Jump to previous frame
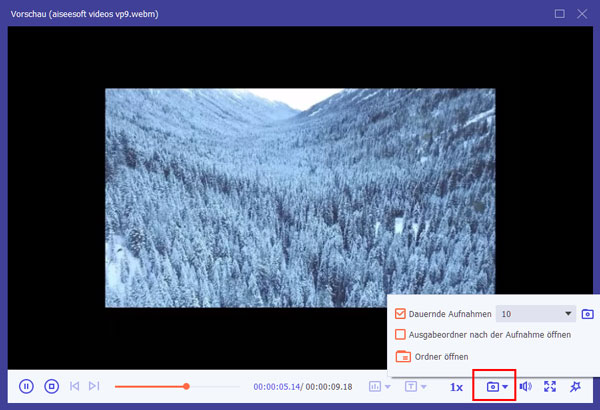 75,386
